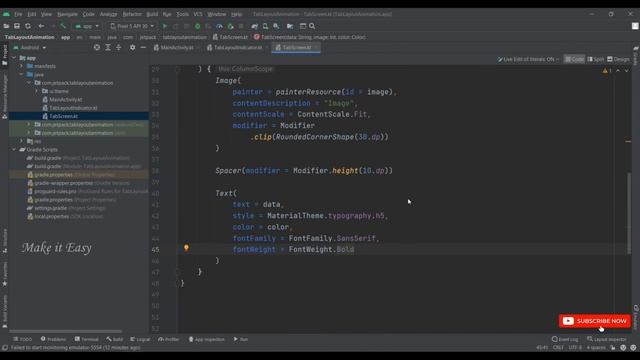
Task: Open TabLayoutIndicator.kt in the project tree
Action: (73, 108)
